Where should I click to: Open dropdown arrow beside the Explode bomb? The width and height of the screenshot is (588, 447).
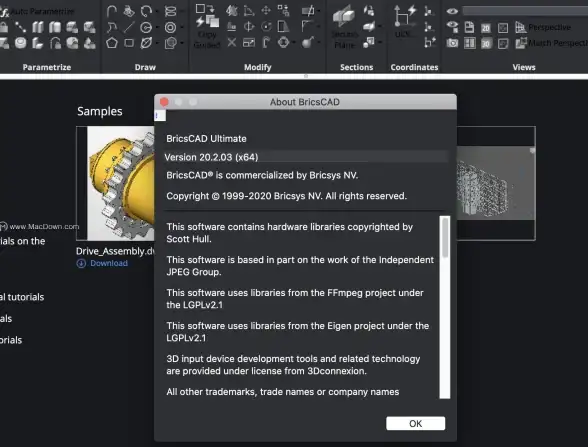319,42
